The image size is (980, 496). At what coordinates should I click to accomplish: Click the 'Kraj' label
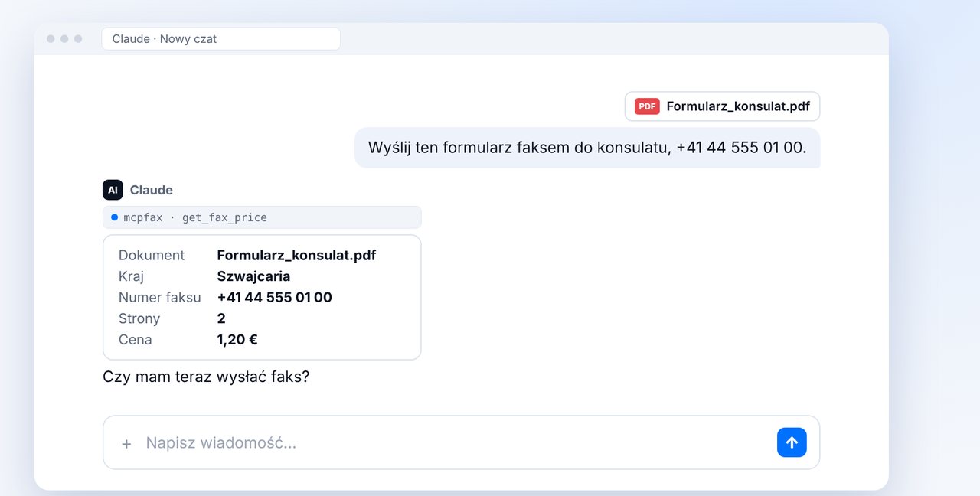[131, 276]
